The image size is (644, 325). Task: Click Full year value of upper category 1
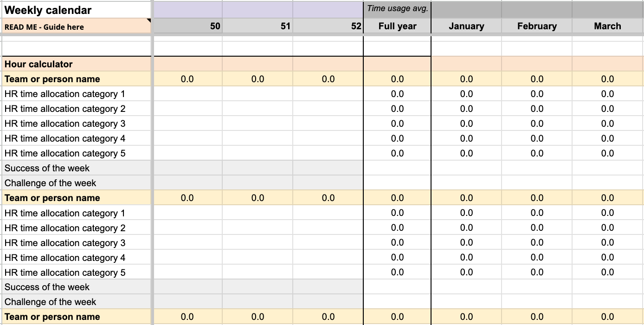(397, 94)
